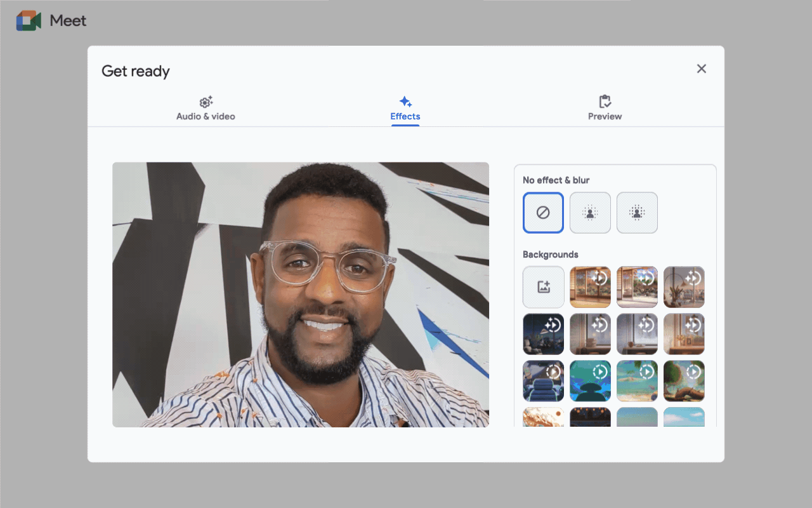Choose the forest with fallen log background

pos(684,381)
